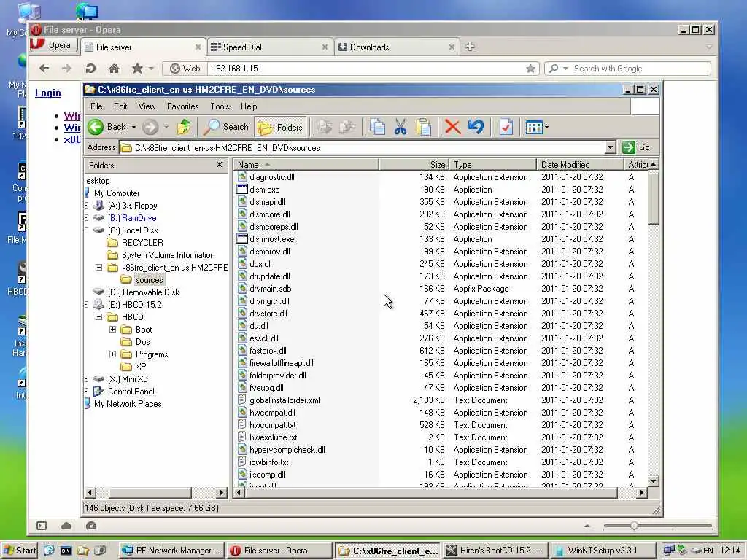The height and width of the screenshot is (560, 747).
Task: Click the Move To toolbar icon
Action: pyautogui.click(x=325, y=127)
